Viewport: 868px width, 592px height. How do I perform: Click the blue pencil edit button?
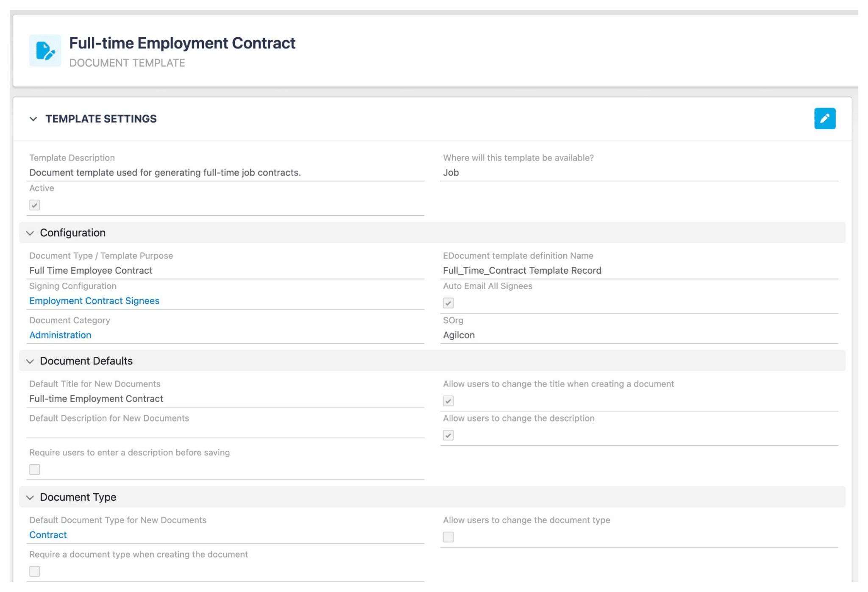824,118
